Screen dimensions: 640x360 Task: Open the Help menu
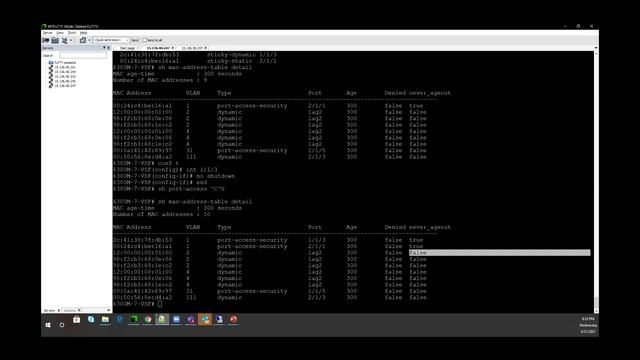[83, 33]
